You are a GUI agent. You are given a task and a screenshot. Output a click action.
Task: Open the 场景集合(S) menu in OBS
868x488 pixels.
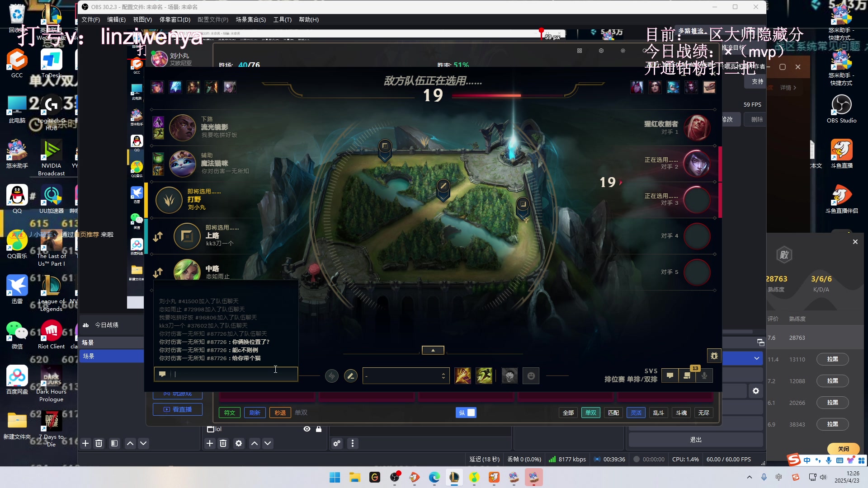pos(251,19)
